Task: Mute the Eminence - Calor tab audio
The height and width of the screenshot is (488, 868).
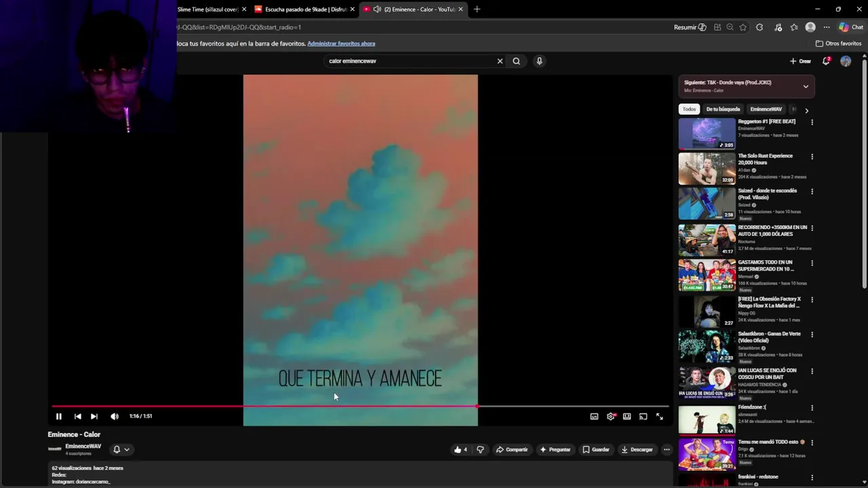Action: coord(377,9)
